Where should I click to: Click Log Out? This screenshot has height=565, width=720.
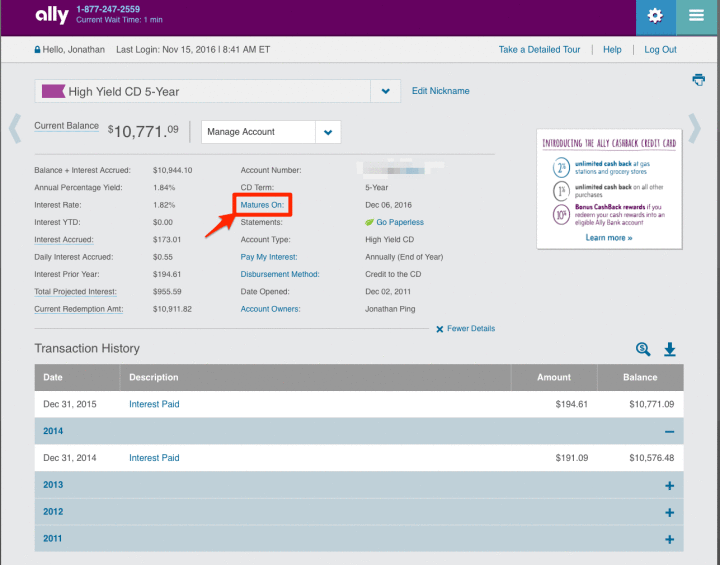pyautogui.click(x=660, y=50)
